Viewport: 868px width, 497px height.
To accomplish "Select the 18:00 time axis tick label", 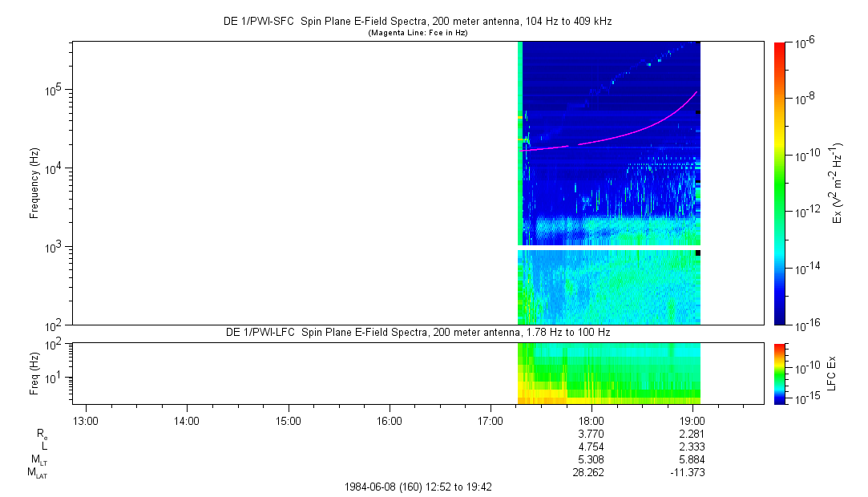I will coord(591,420).
